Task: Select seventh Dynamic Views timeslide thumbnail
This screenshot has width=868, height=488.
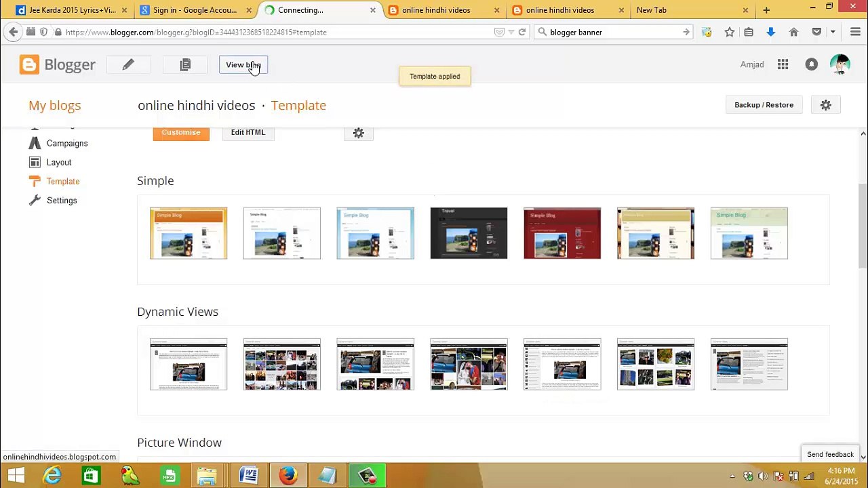Action: point(749,364)
